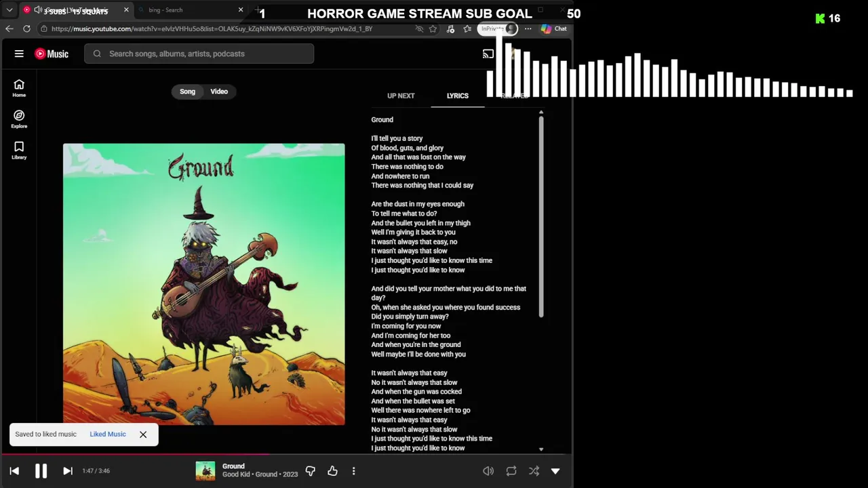
Task: Click the 1:47 / 3:46 time display
Action: (96, 471)
